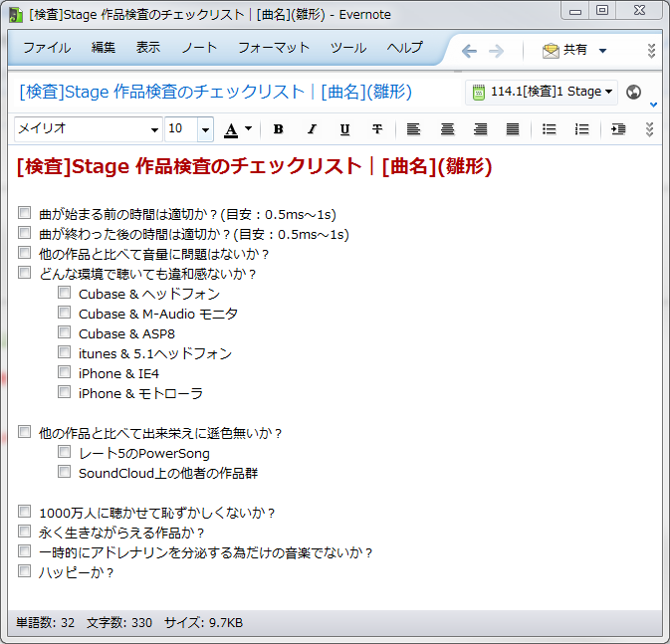Click the note title field at top
The width and height of the screenshot is (670, 644).
(x=215, y=92)
